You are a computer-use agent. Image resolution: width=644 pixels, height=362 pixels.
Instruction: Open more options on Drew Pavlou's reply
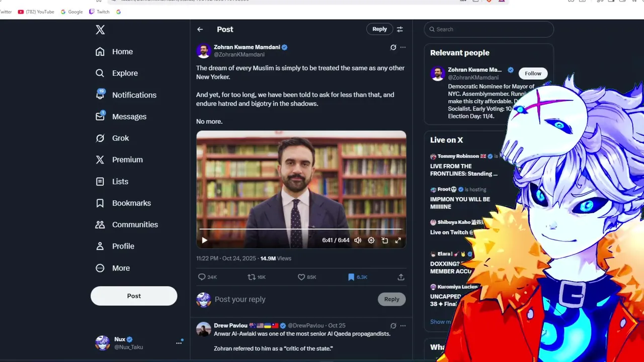[x=403, y=326]
